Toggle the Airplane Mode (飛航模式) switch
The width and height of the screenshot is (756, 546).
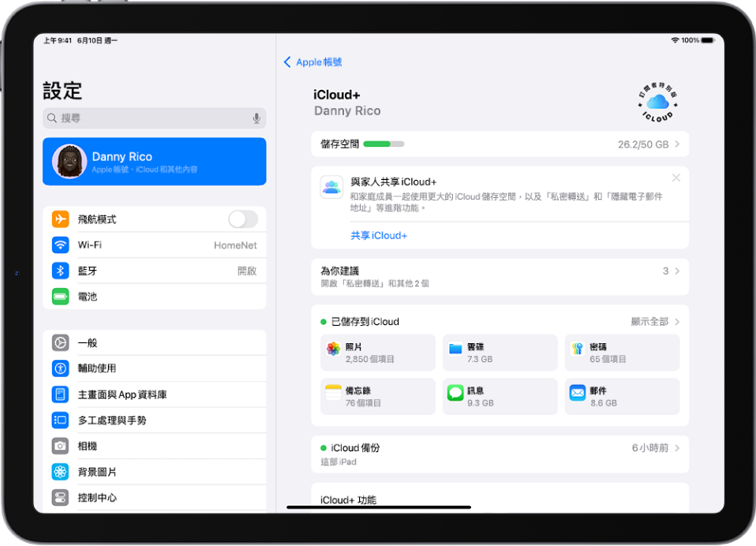click(x=243, y=219)
